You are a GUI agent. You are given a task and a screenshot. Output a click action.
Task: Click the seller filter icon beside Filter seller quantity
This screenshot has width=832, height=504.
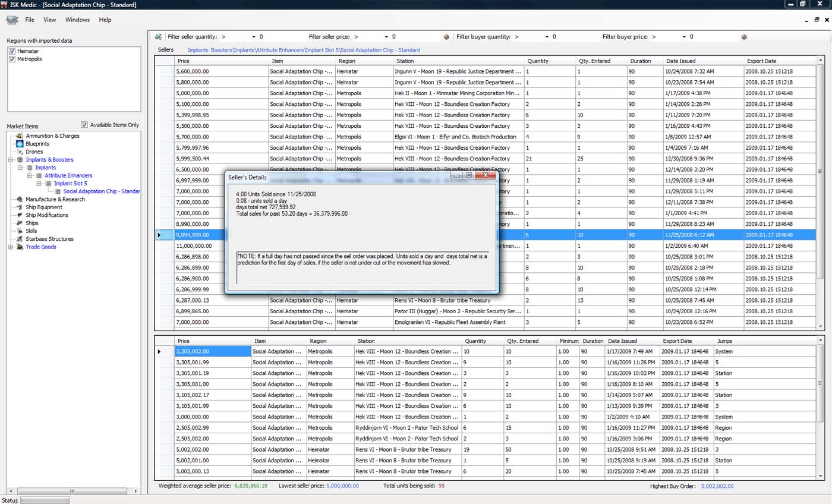coord(158,37)
